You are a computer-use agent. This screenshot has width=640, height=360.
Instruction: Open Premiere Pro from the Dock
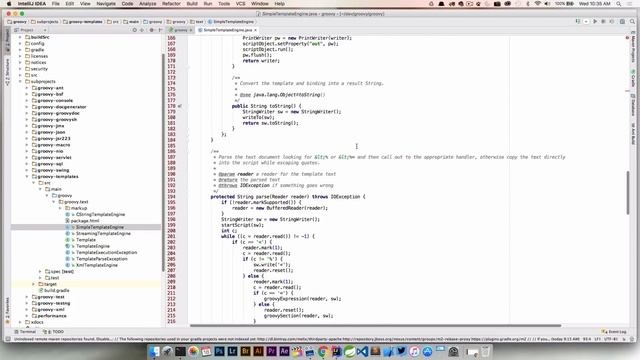pyautogui.click(x=271, y=351)
